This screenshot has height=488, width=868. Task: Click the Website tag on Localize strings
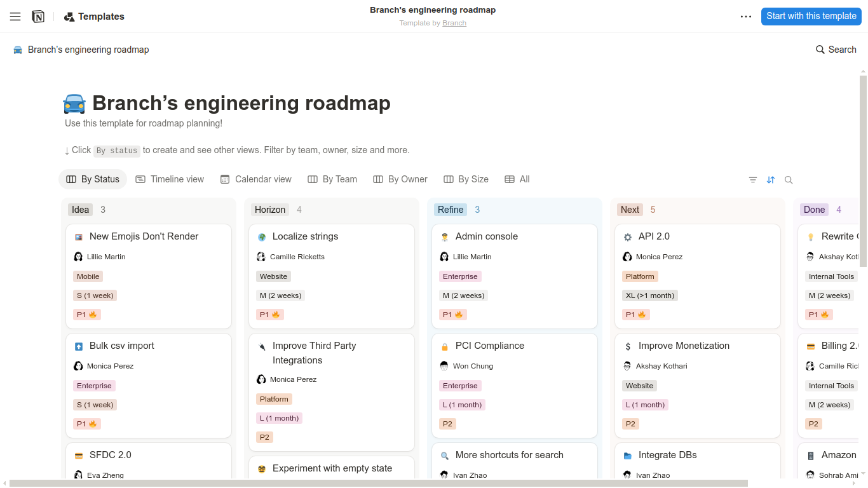[274, 276]
